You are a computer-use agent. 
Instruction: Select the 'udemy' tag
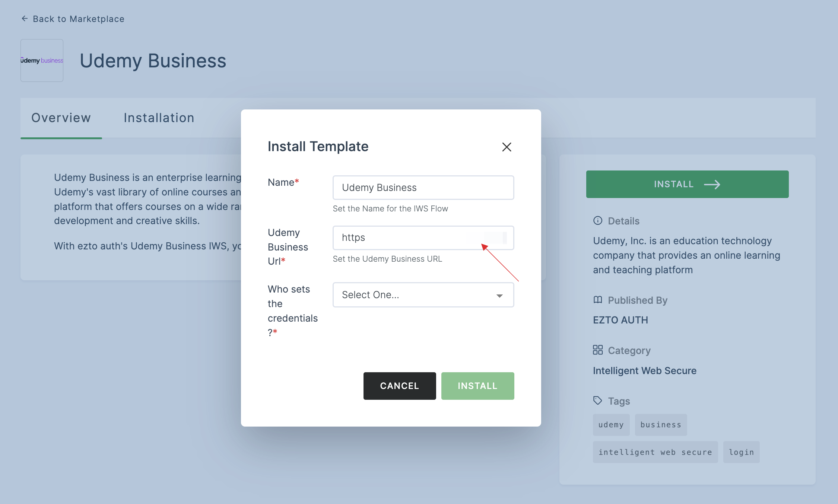(611, 425)
